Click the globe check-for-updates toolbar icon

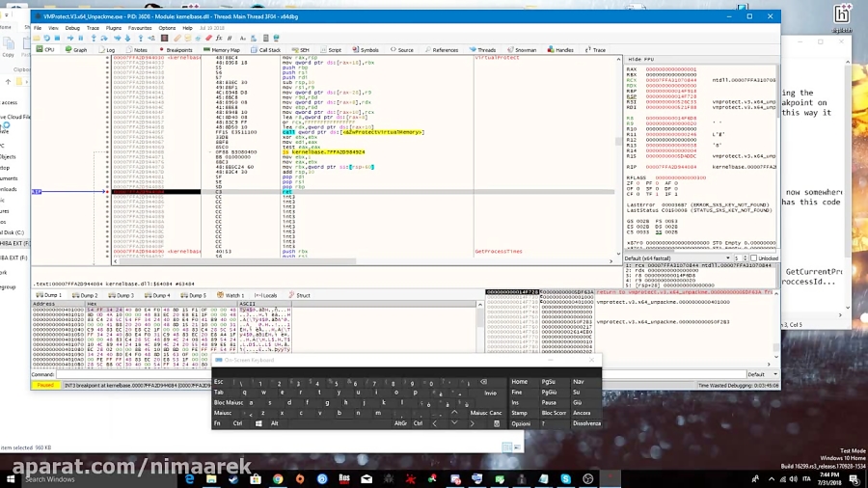click(x=276, y=39)
